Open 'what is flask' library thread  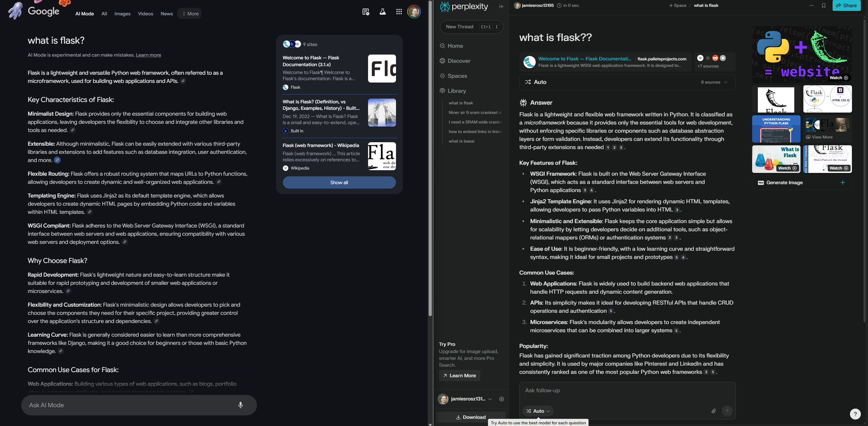[x=461, y=103]
